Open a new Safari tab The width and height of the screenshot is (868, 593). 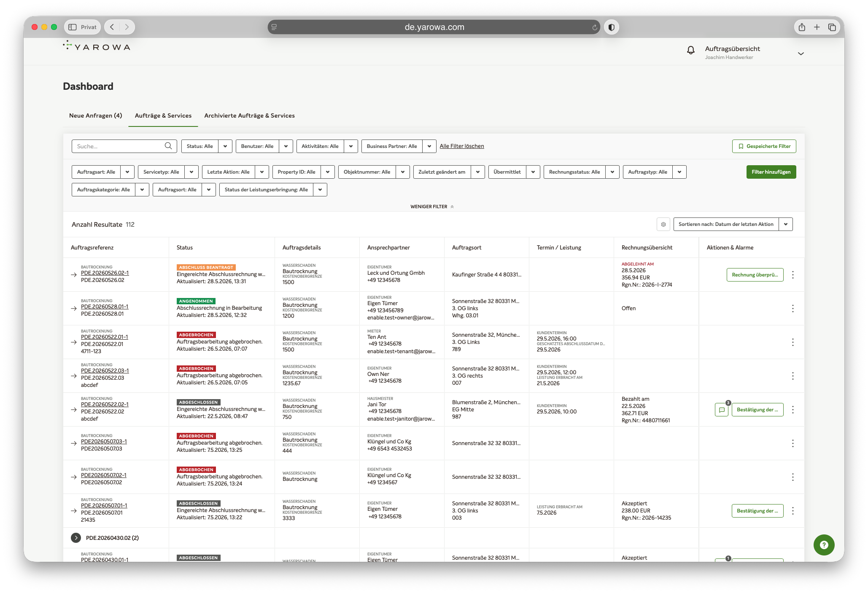[x=817, y=27]
